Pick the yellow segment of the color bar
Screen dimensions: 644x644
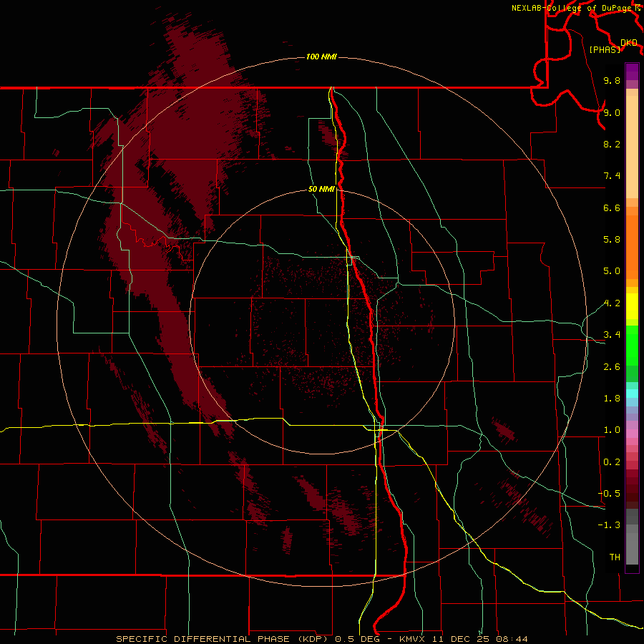(x=632, y=306)
